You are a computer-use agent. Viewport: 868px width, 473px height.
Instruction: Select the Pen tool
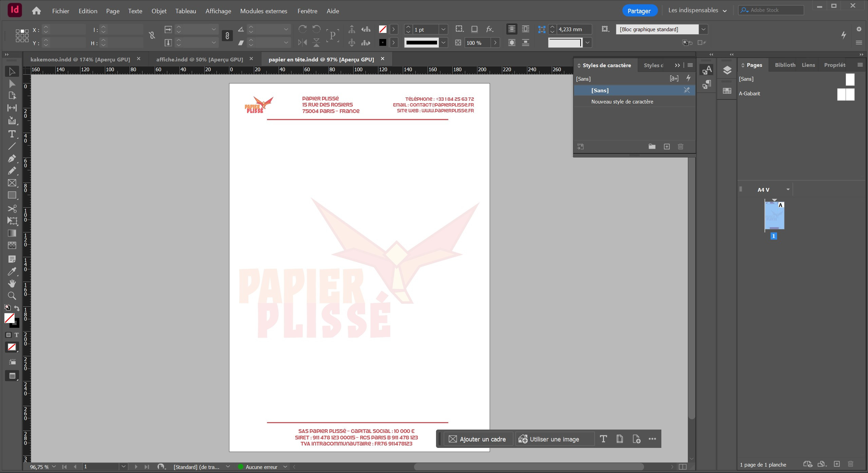(12, 158)
